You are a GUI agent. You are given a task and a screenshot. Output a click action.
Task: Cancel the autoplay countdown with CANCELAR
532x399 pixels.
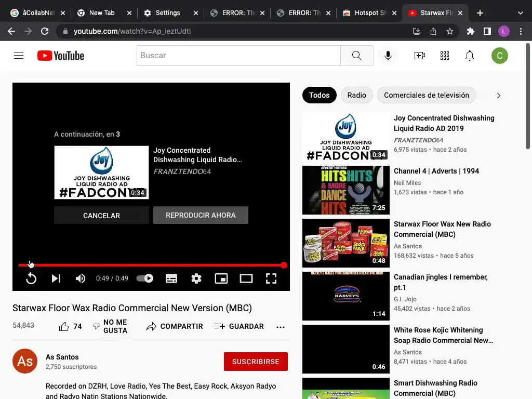[x=101, y=216]
